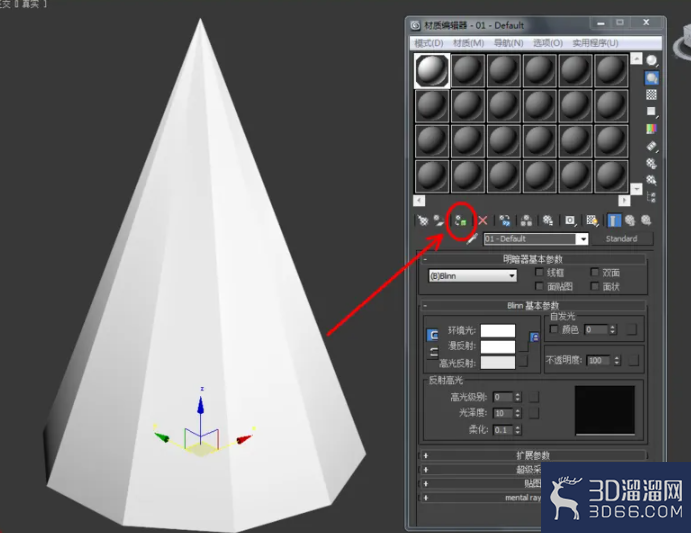Click the Make Preview icon

coord(652,146)
